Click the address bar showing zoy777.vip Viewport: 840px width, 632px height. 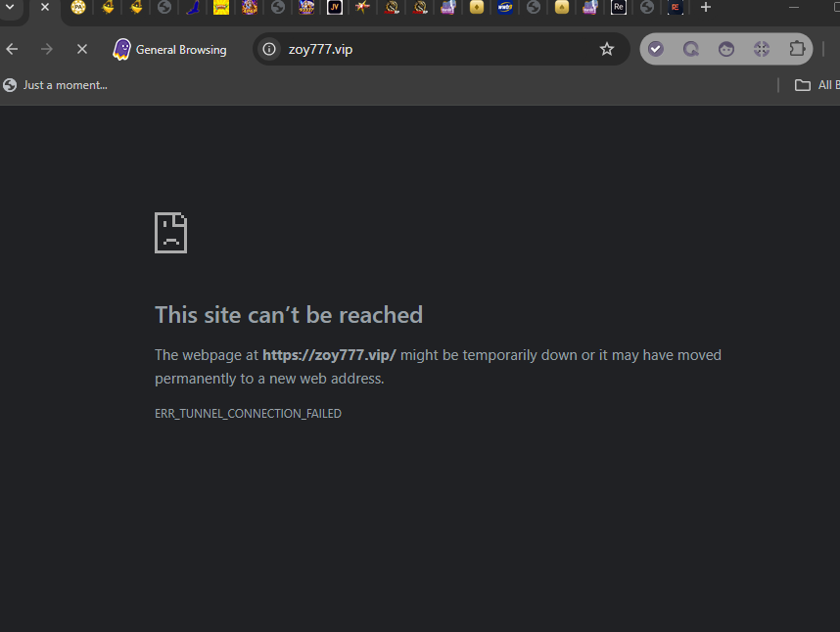tap(441, 49)
